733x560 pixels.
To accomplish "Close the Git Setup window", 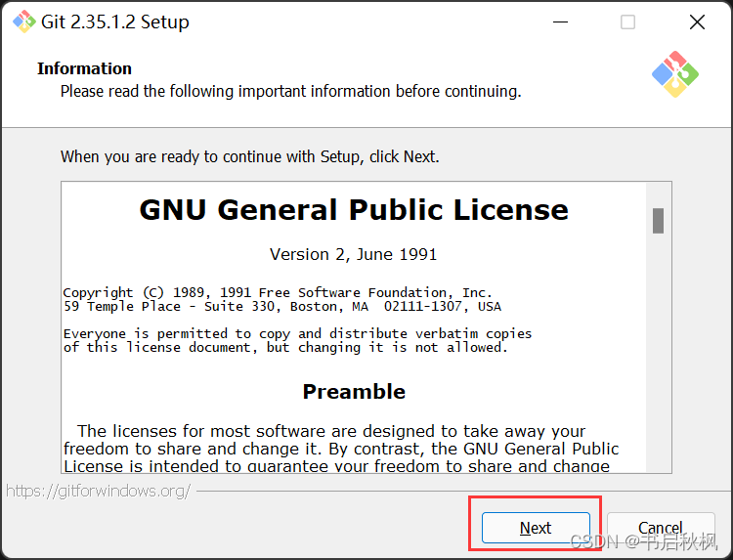I will click(697, 22).
